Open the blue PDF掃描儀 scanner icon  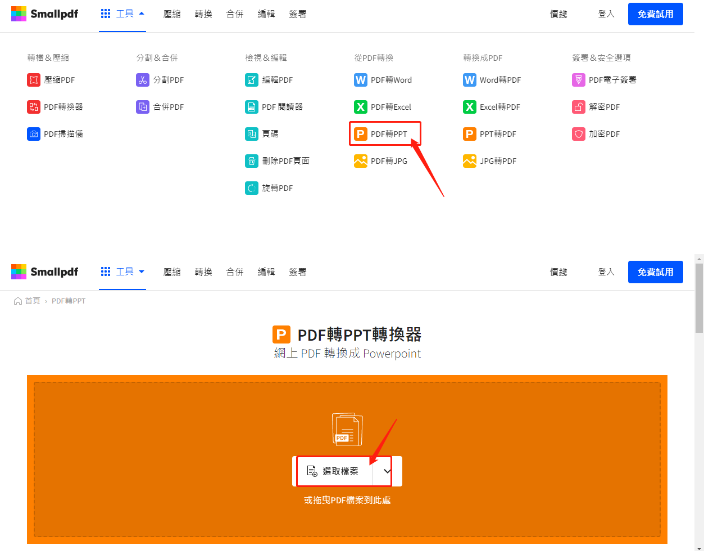[x=33, y=134]
